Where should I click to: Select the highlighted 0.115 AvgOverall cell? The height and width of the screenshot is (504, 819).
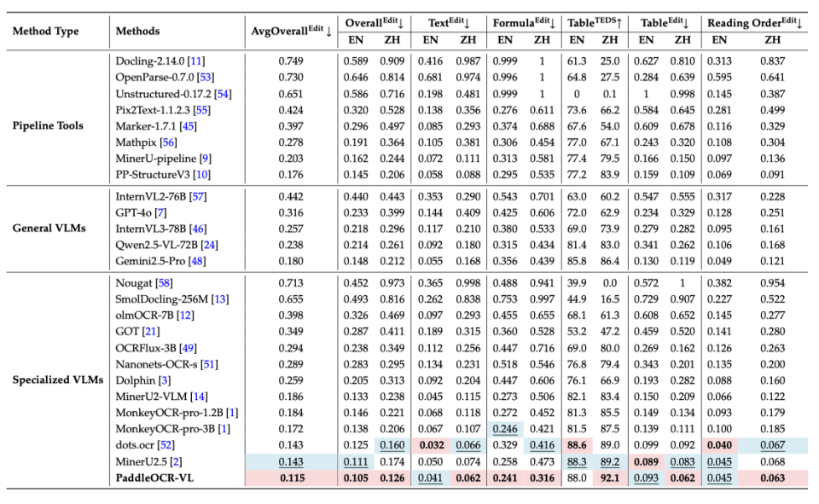click(x=292, y=477)
